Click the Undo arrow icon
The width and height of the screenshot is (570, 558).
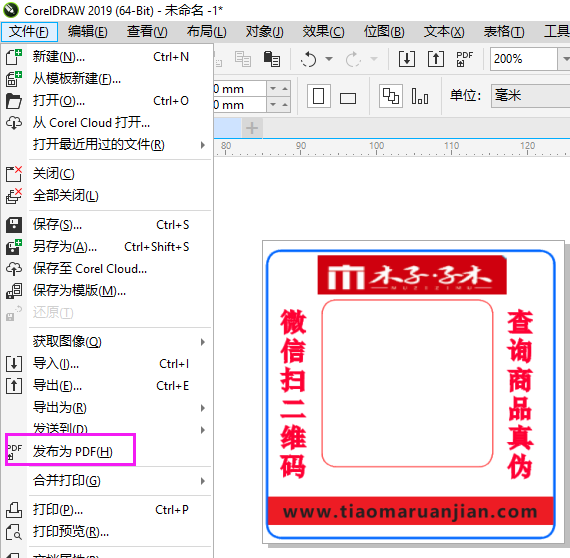tap(309, 59)
